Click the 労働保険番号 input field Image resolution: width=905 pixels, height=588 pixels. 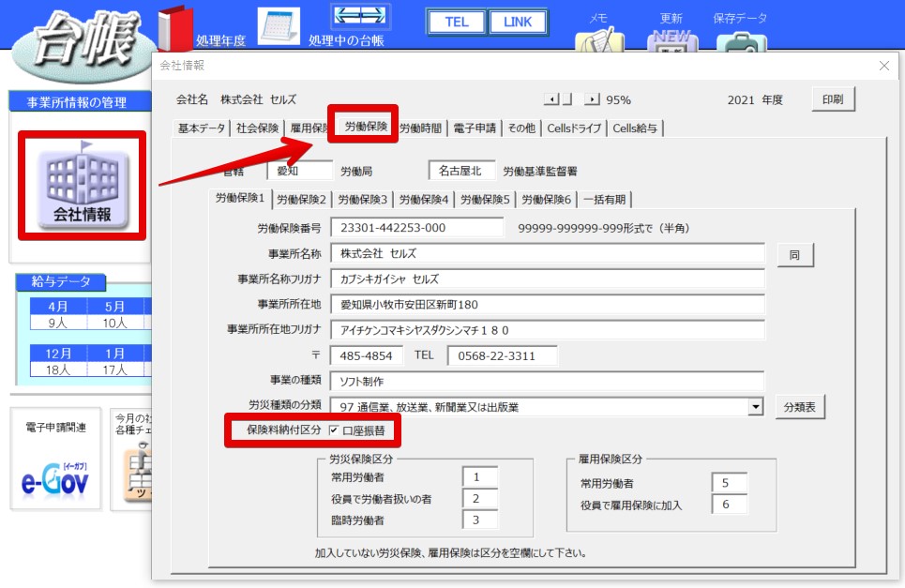416,228
